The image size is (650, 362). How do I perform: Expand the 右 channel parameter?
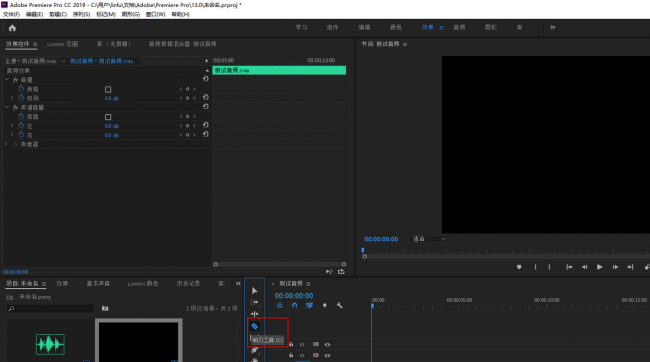12,135
